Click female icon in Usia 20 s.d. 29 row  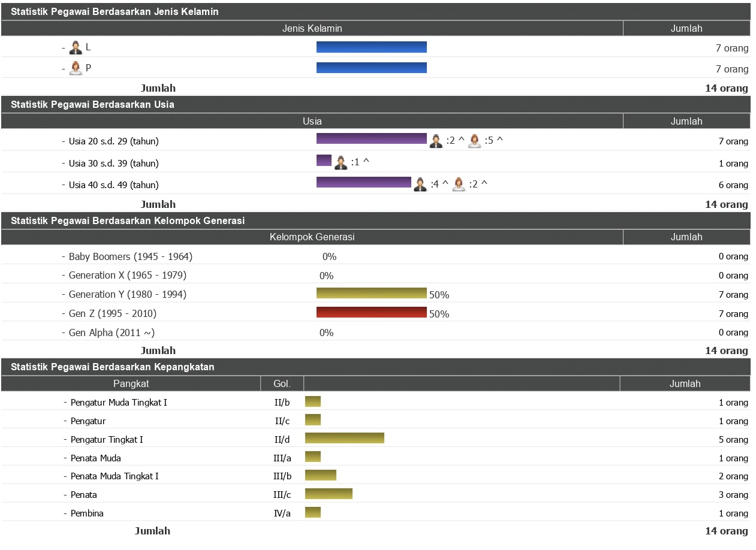474,141
